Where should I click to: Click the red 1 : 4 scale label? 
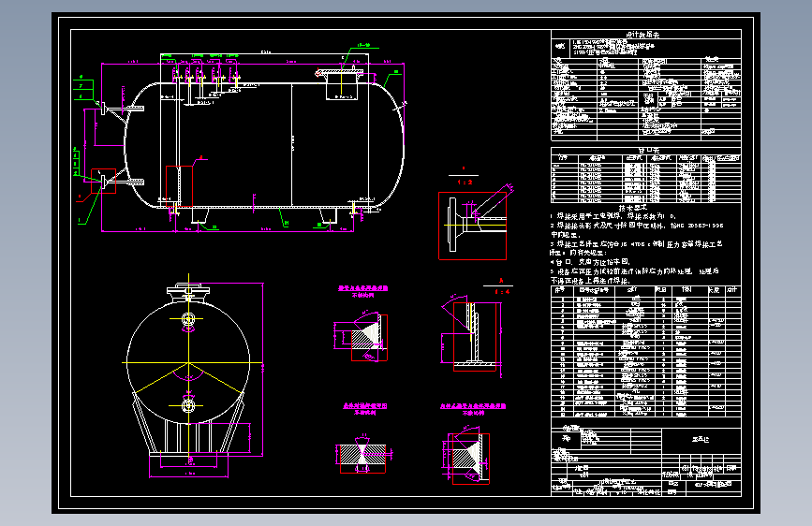click(502, 292)
